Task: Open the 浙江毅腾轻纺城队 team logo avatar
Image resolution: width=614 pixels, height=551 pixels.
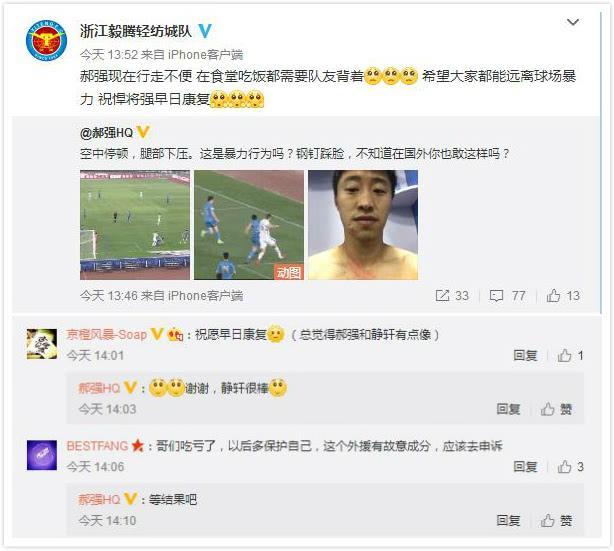Action: point(46,40)
